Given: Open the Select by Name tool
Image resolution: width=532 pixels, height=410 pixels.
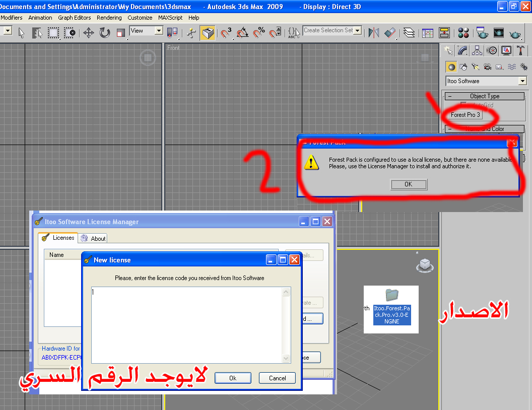Looking at the screenshot, I should point(37,33).
